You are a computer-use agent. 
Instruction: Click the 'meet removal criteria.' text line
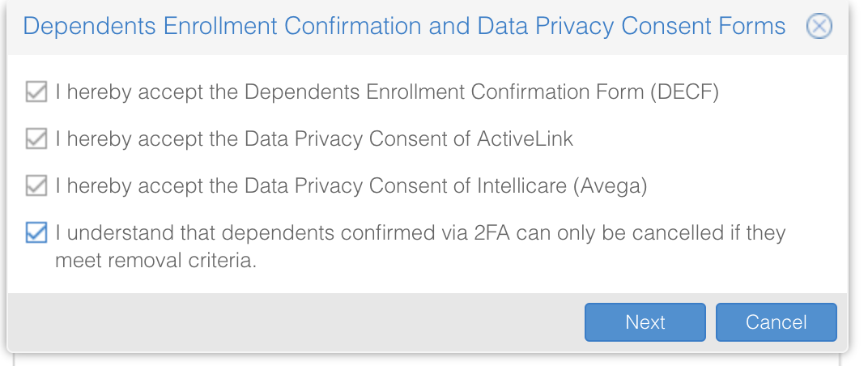click(x=155, y=262)
